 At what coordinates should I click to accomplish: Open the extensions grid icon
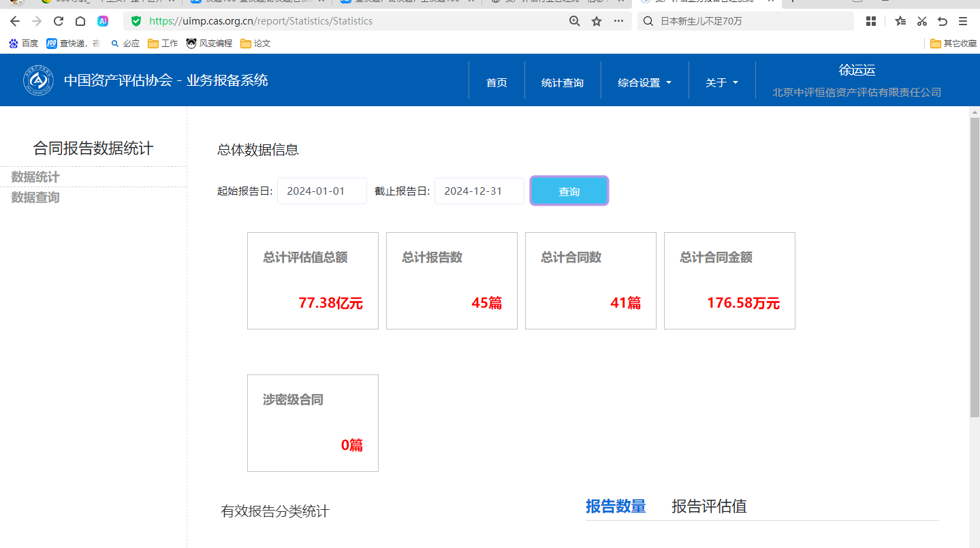871,21
